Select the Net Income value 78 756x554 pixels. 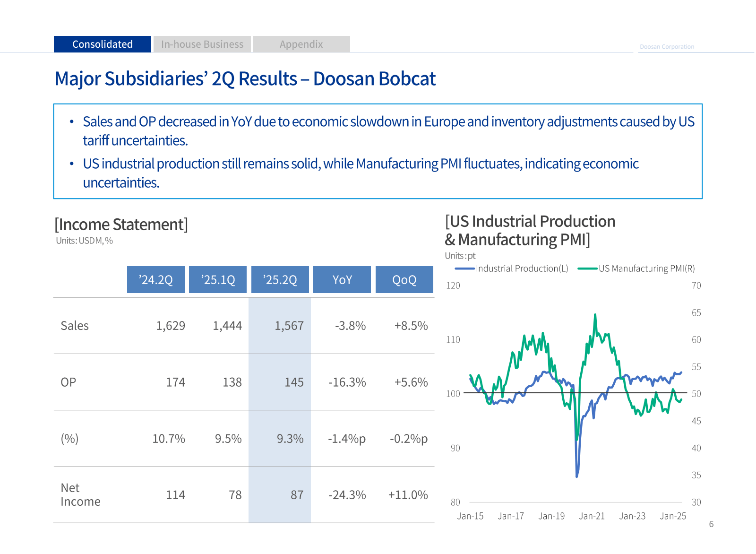[x=235, y=495]
